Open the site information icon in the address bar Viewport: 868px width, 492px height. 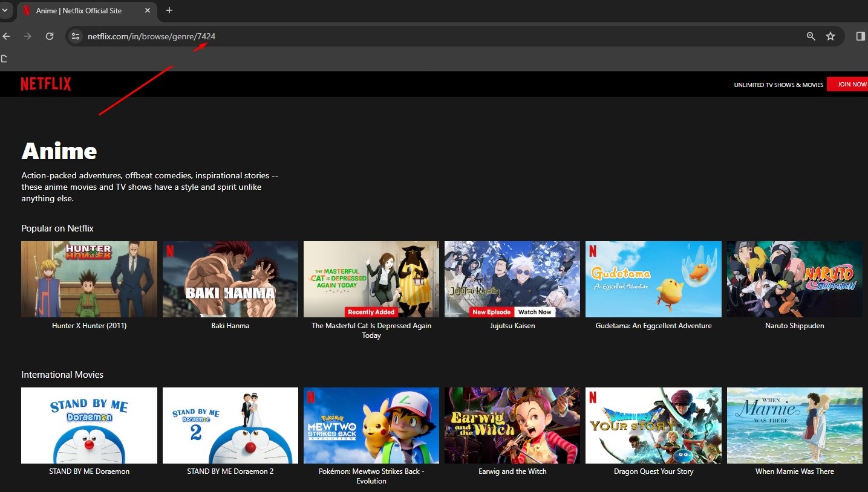76,36
